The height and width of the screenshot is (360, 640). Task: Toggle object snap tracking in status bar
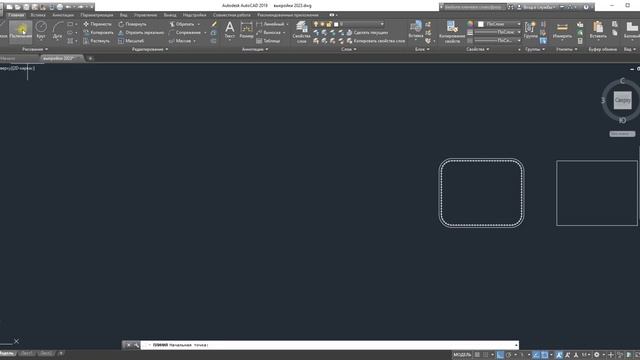536,355
